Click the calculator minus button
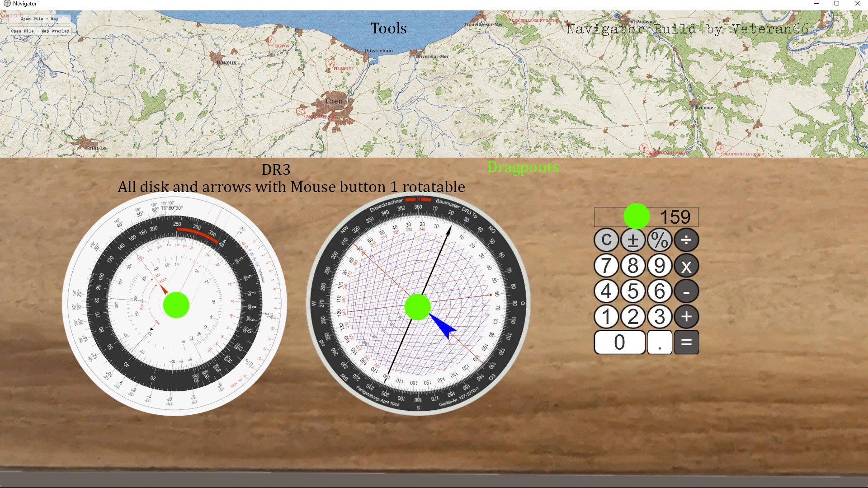This screenshot has width=868, height=488. point(686,292)
